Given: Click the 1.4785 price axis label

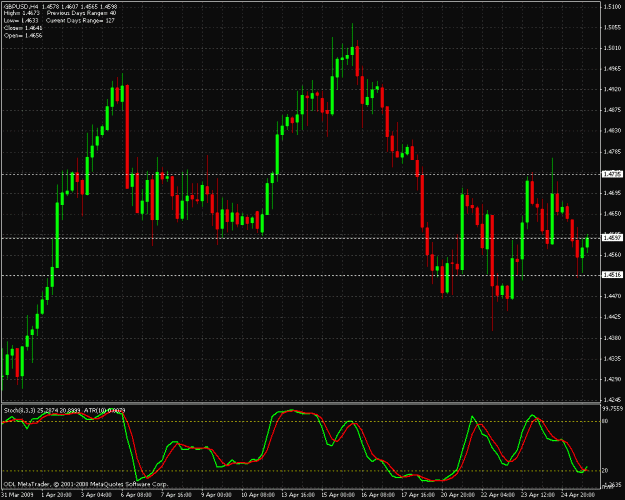Looking at the screenshot, I should (612, 152).
